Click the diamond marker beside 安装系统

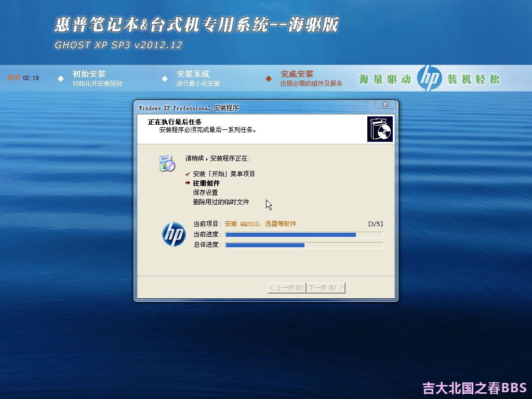pos(165,79)
